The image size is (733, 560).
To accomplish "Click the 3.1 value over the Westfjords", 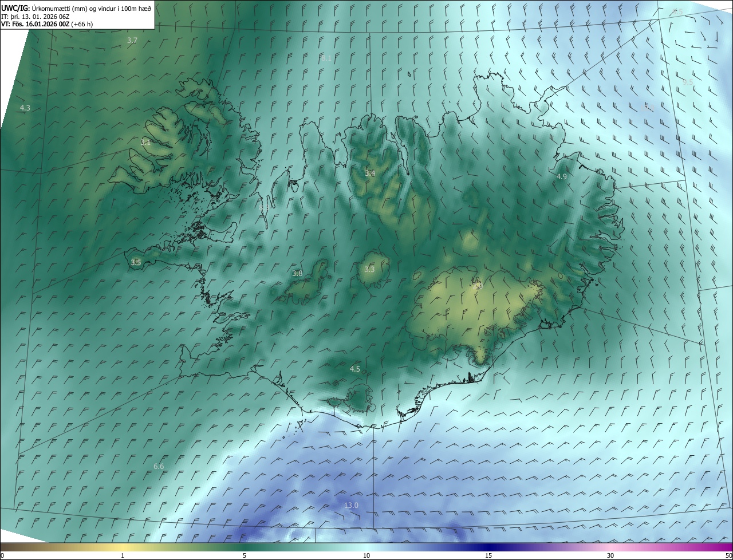I will (x=146, y=143).
